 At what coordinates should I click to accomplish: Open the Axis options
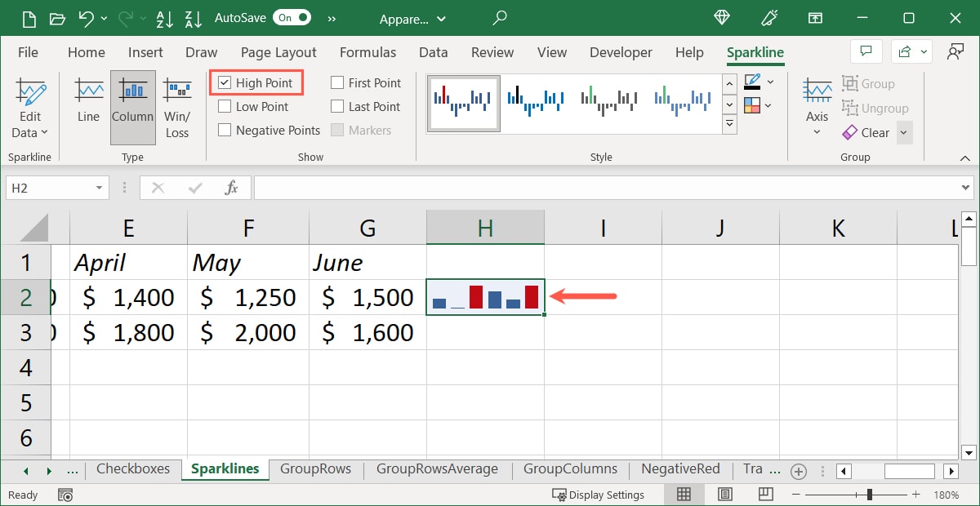817,102
